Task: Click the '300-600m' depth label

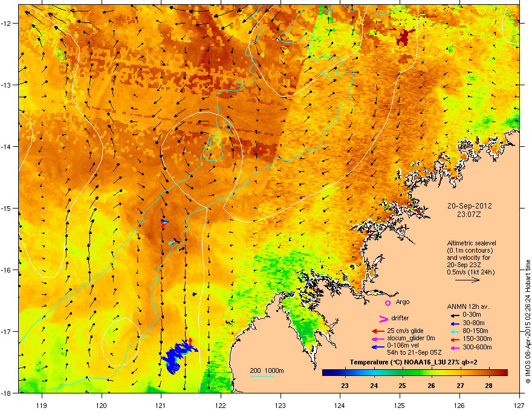Action: 477,348
